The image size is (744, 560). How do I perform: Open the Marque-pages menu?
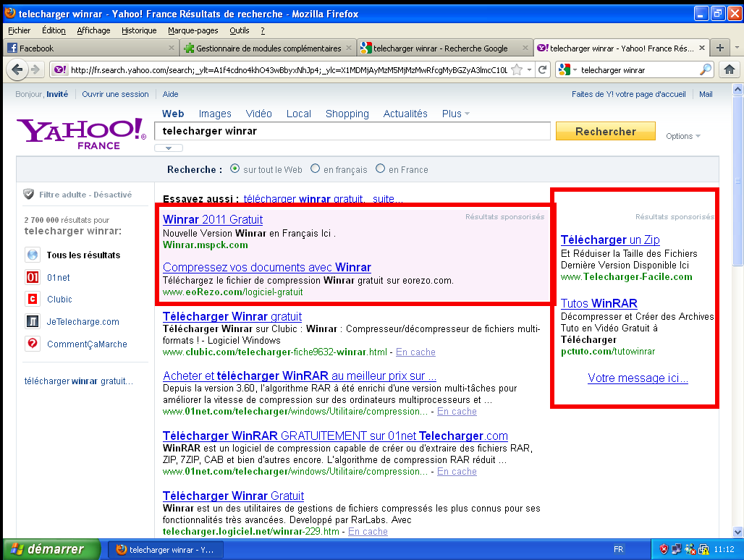(x=193, y=30)
